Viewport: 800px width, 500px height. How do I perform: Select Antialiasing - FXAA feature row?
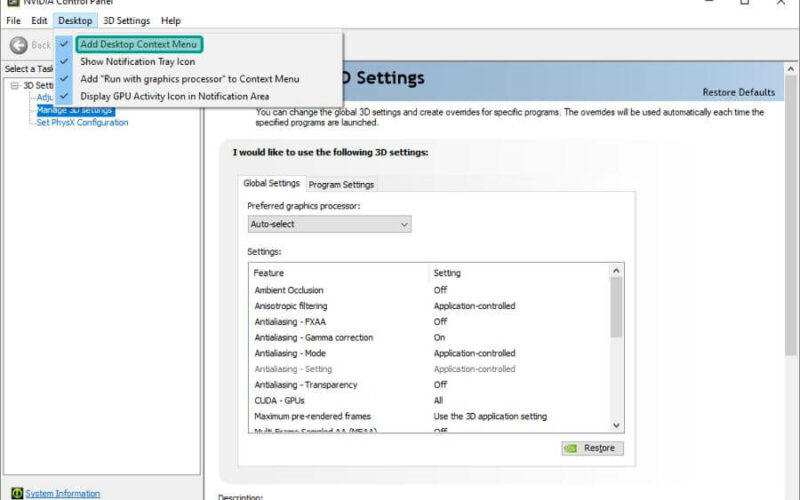pos(429,322)
